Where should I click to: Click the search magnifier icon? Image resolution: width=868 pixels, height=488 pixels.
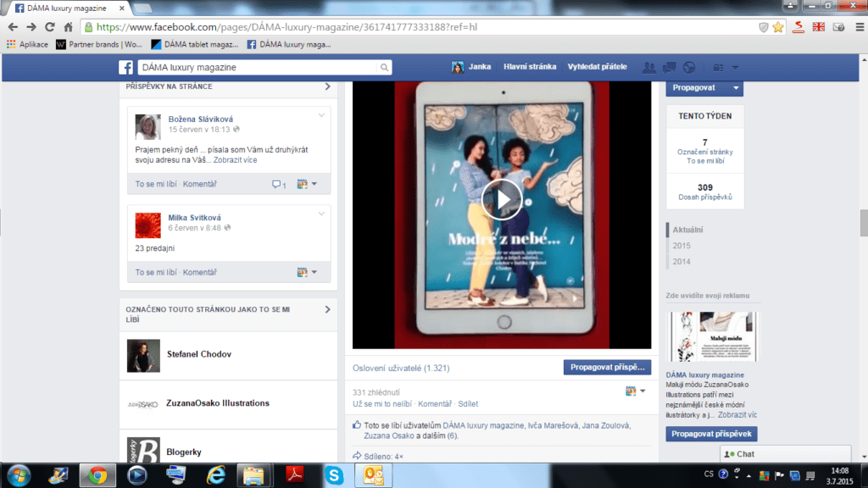tap(385, 68)
